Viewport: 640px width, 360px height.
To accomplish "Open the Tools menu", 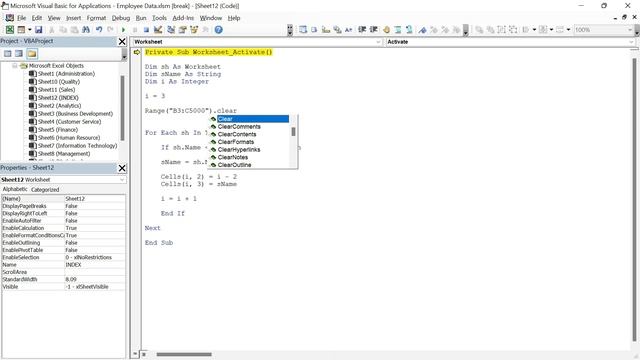I will pos(159,18).
